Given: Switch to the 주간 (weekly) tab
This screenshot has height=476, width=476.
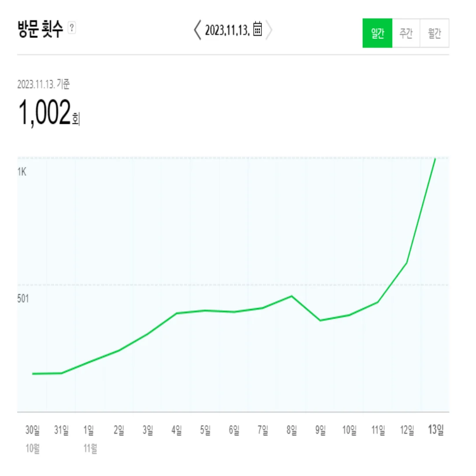Looking at the screenshot, I should tap(405, 33).
